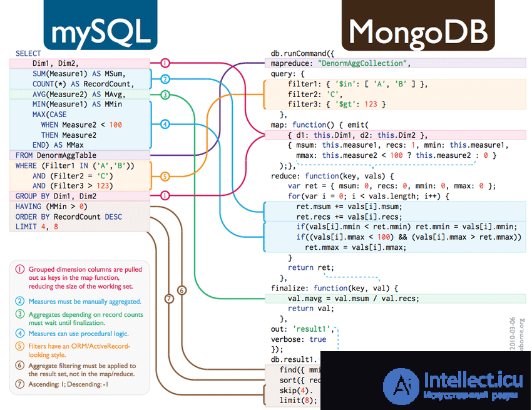Click legend circle 3 for record counts note
This screenshot has width=532, height=410.
coord(20,314)
